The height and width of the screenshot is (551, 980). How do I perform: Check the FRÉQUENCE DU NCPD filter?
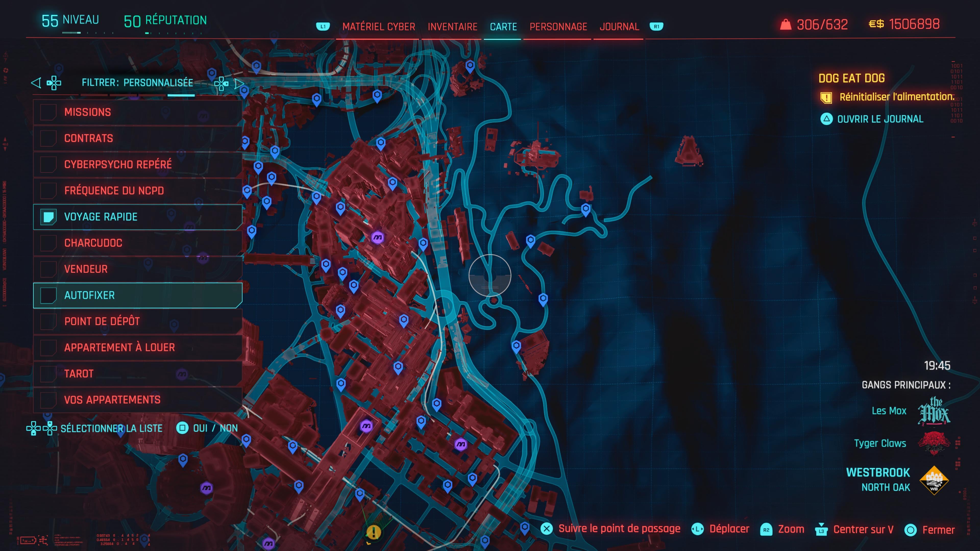tap(48, 191)
